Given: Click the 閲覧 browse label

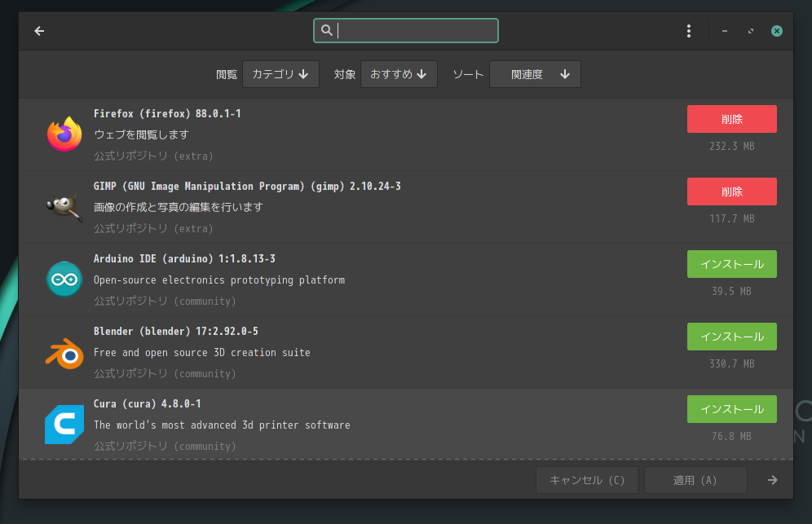Looking at the screenshot, I should (x=227, y=74).
